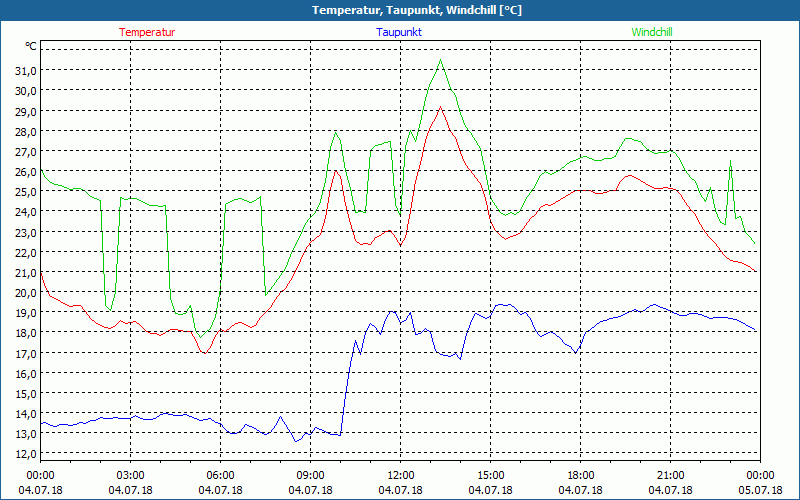Click the 12:00 time axis label
Screen dimensions: 800x500
[x=401, y=476]
